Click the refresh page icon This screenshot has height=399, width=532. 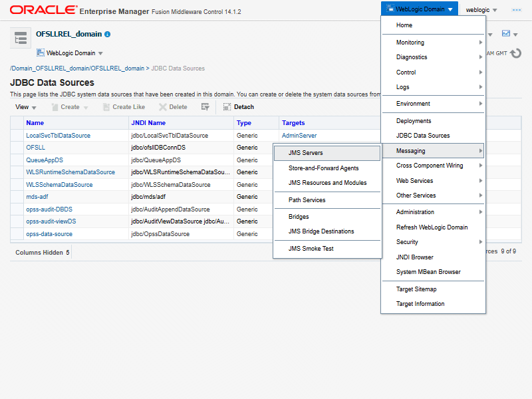tap(516, 53)
